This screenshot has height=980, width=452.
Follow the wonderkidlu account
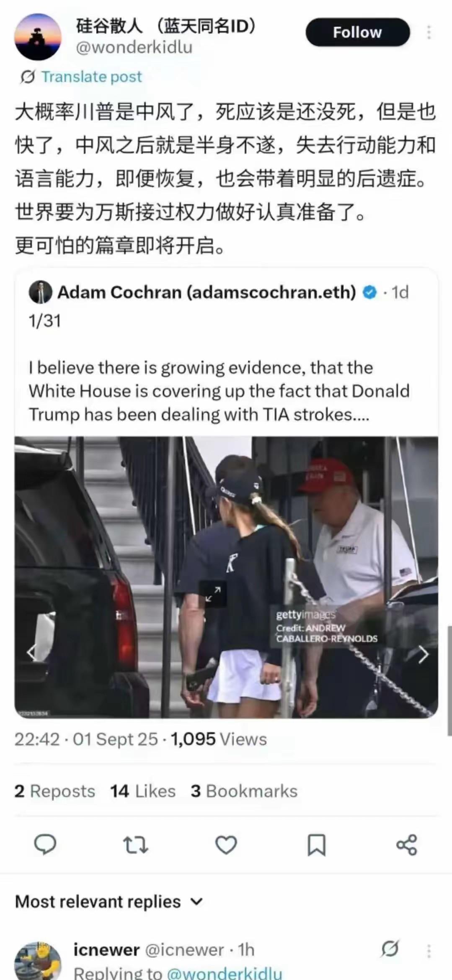pos(357,32)
